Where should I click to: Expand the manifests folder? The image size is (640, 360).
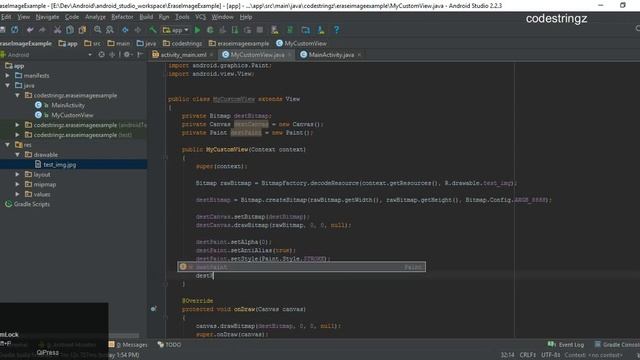click(8, 76)
